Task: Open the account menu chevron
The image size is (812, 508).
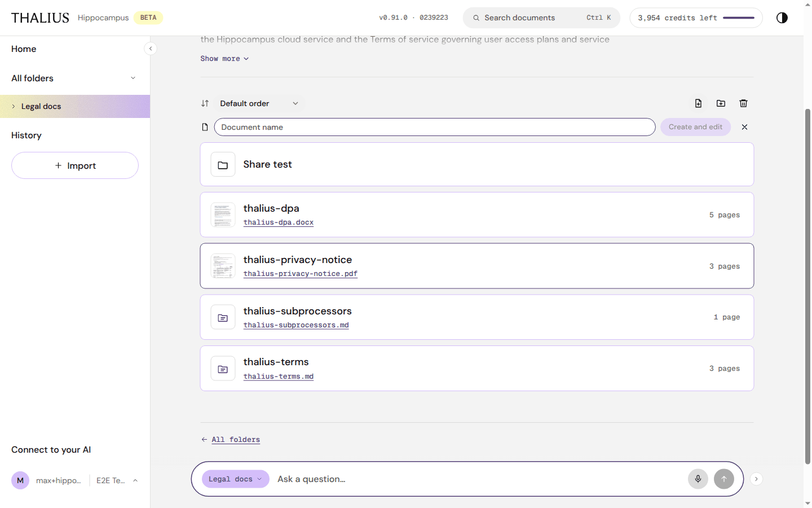Action: [135, 480]
